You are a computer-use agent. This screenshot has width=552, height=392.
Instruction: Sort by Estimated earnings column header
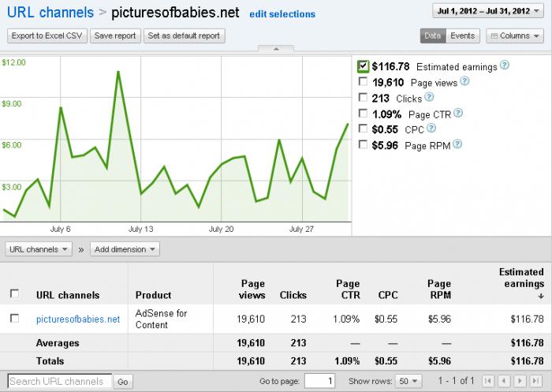click(521, 278)
